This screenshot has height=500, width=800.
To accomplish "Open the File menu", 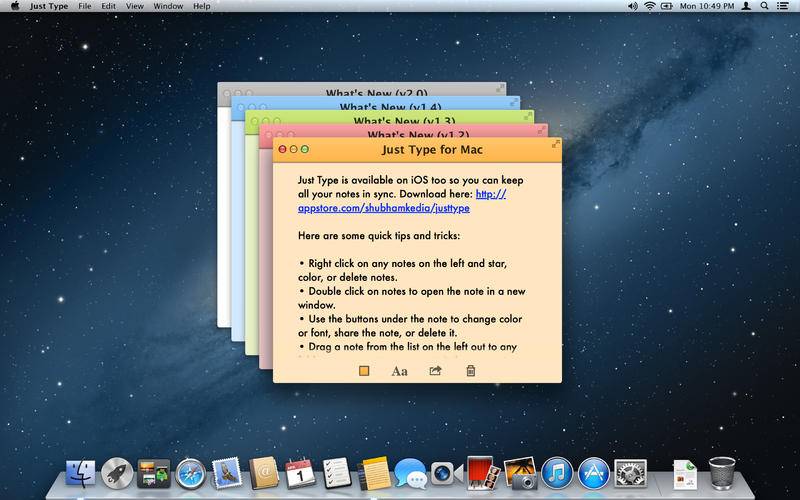I will click(x=85, y=6).
